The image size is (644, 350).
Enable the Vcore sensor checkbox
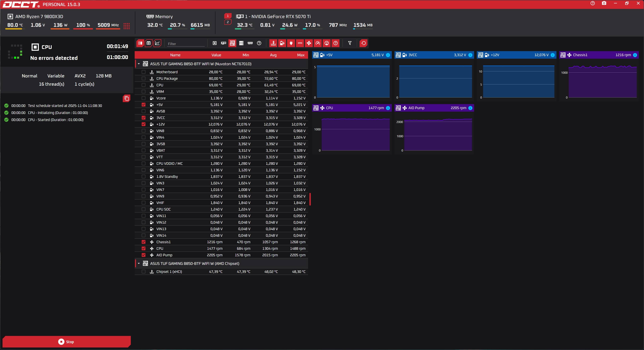point(144,98)
